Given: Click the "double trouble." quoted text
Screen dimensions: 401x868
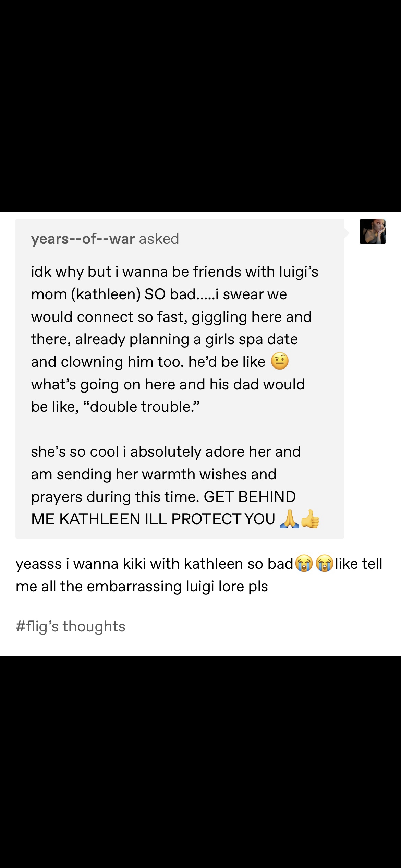Looking at the screenshot, I should 141,407.
